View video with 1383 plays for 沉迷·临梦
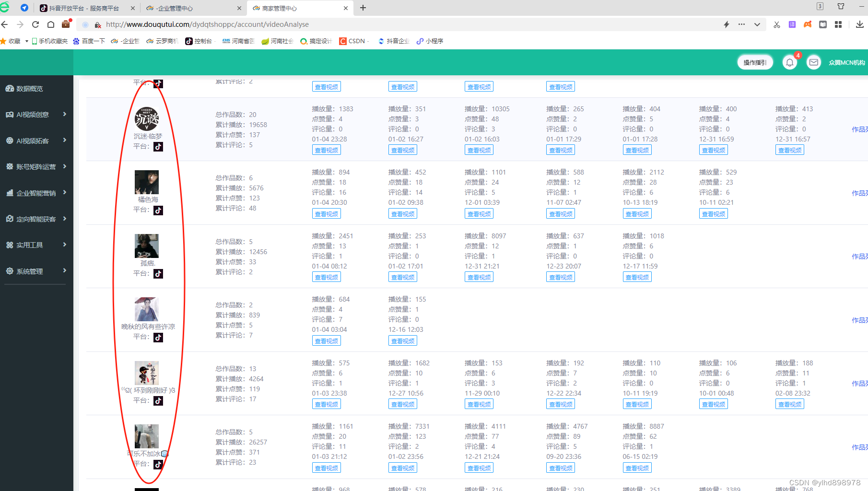 pyautogui.click(x=327, y=150)
